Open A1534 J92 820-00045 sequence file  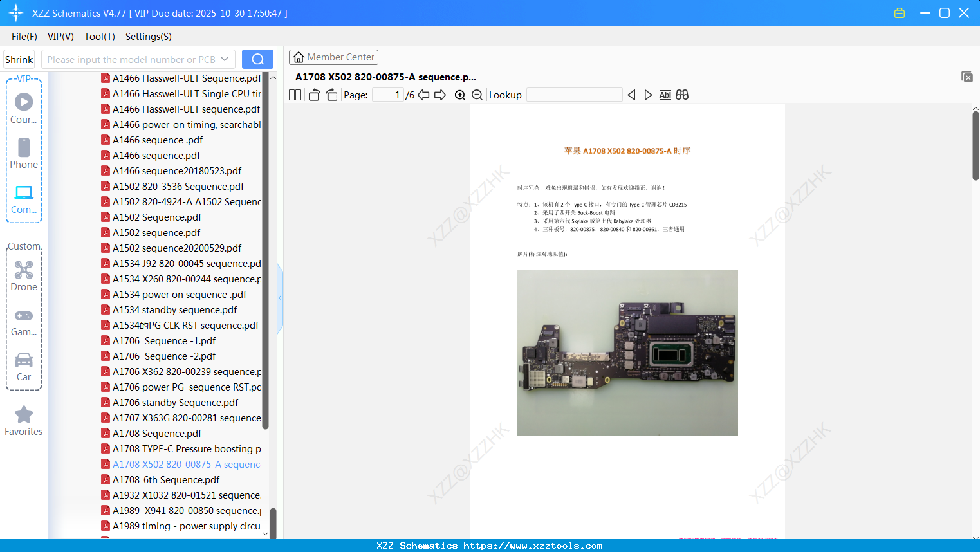pos(181,263)
